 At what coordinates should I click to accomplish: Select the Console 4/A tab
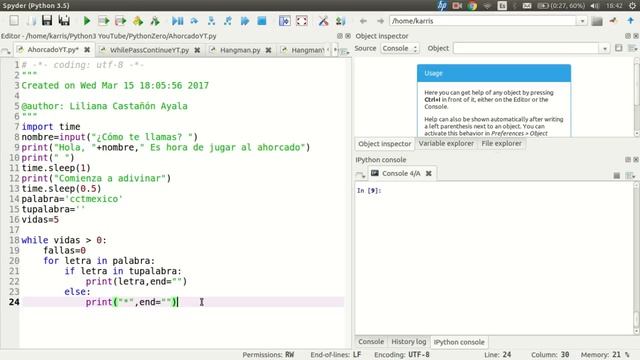pos(401,173)
